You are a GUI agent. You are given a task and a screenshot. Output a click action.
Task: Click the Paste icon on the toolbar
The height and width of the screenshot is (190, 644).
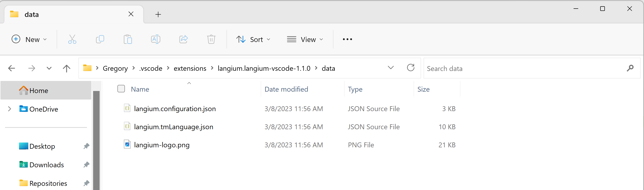[x=128, y=39]
